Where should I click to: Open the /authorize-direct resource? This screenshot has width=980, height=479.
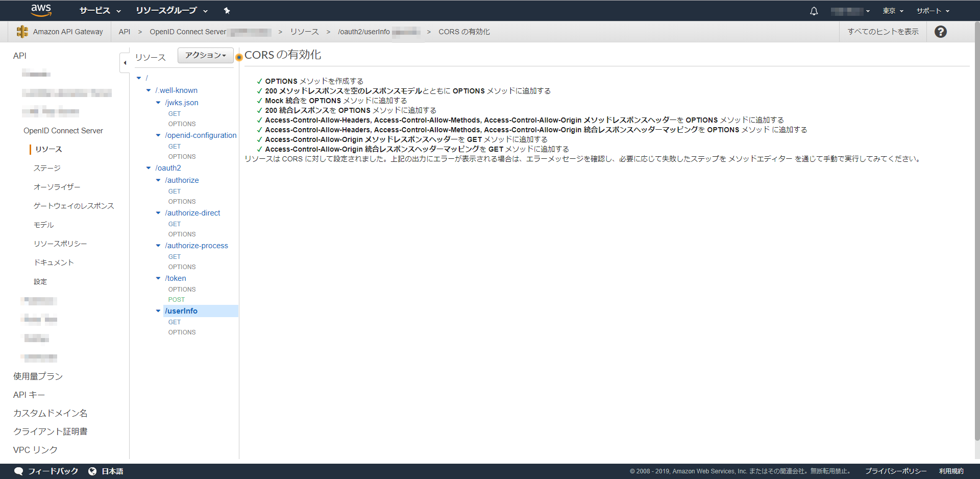(x=192, y=213)
